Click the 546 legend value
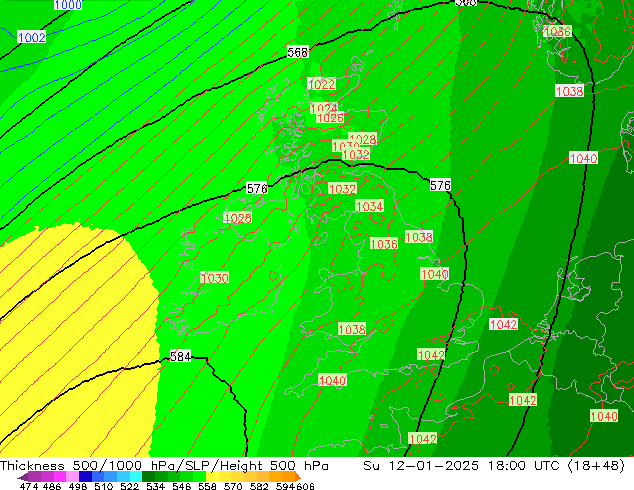 [181, 486]
